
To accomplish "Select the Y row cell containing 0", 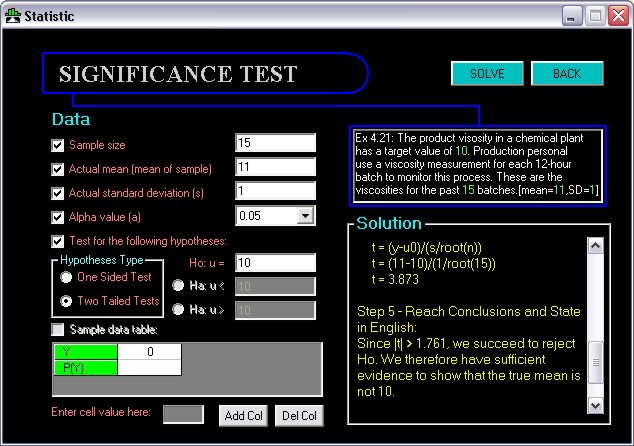I will (x=150, y=352).
